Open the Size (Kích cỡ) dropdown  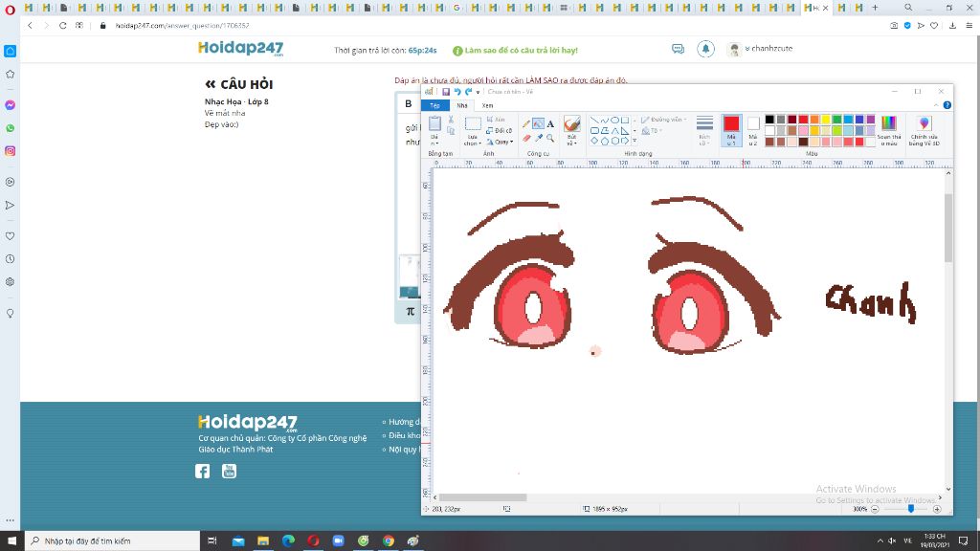point(704,130)
